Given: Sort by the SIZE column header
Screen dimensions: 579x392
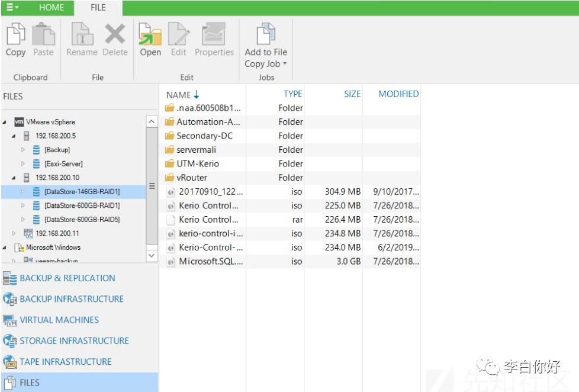Looking at the screenshot, I should point(352,94).
